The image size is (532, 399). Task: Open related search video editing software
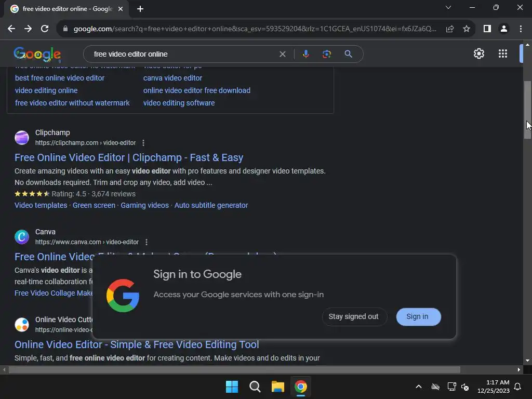(179, 103)
